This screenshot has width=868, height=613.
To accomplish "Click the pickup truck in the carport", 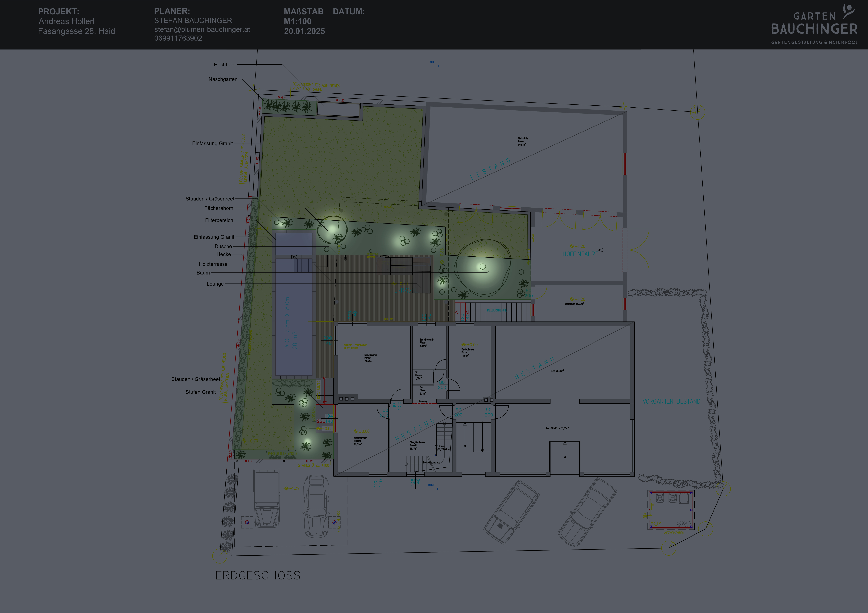I will [267, 498].
